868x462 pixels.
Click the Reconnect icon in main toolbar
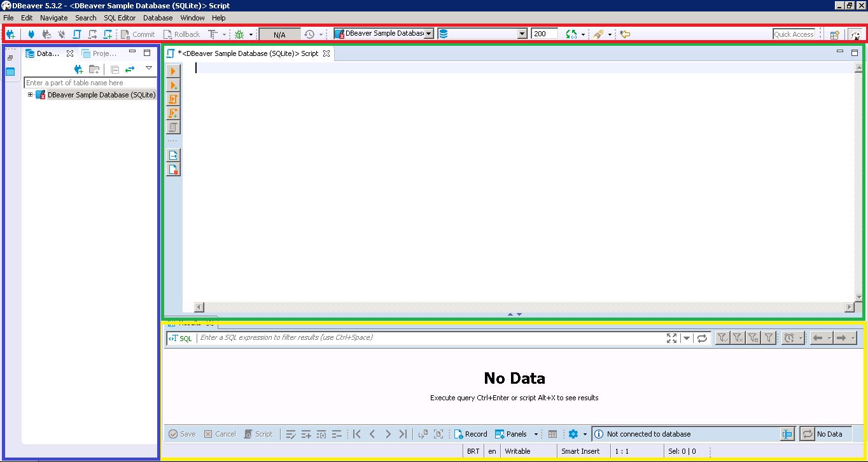pyautogui.click(x=46, y=34)
